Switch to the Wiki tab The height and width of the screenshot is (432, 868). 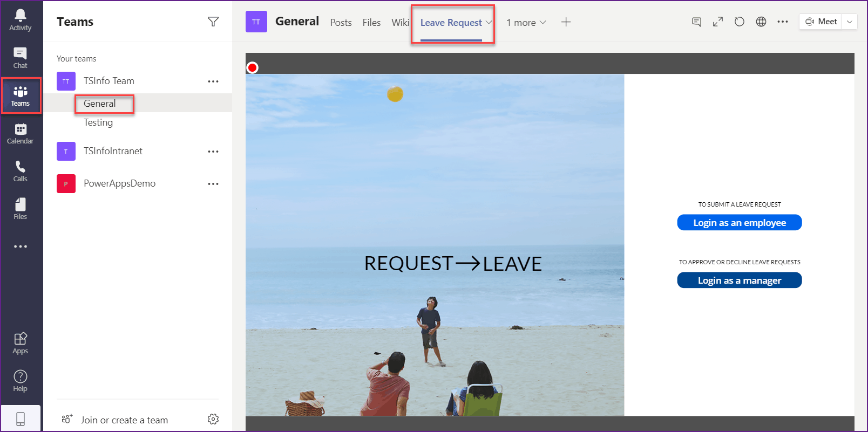point(400,23)
